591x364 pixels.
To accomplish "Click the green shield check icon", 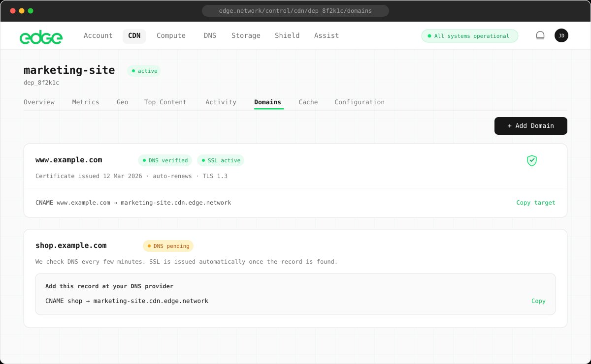I will pyautogui.click(x=531, y=160).
